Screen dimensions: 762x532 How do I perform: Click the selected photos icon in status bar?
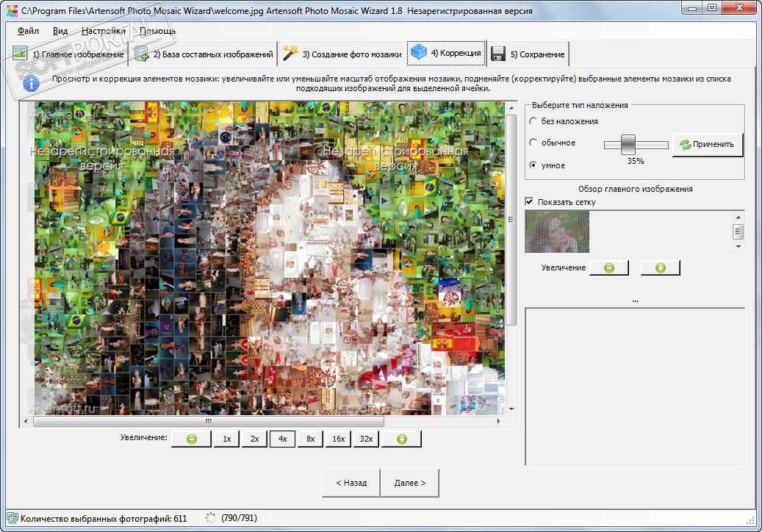(12, 518)
